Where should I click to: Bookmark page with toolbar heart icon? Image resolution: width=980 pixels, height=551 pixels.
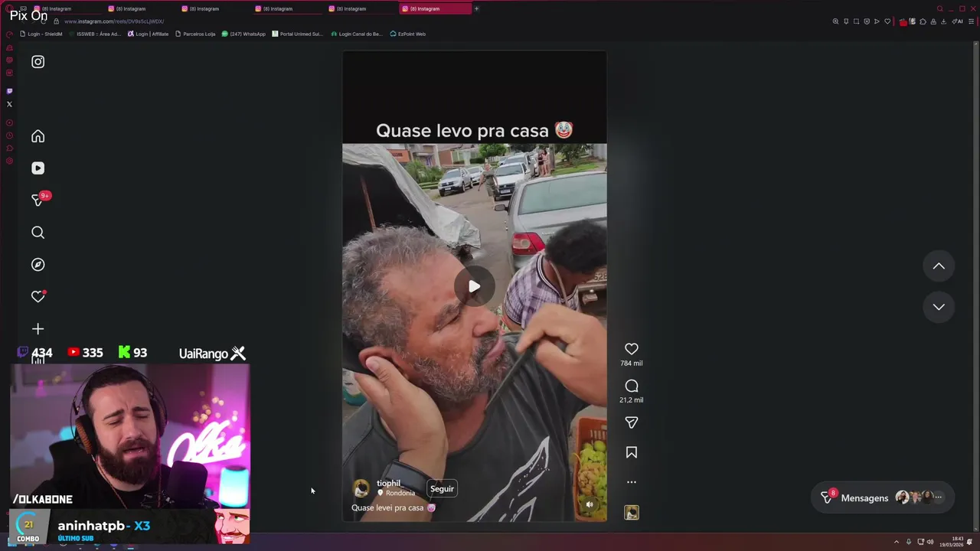coord(887,21)
